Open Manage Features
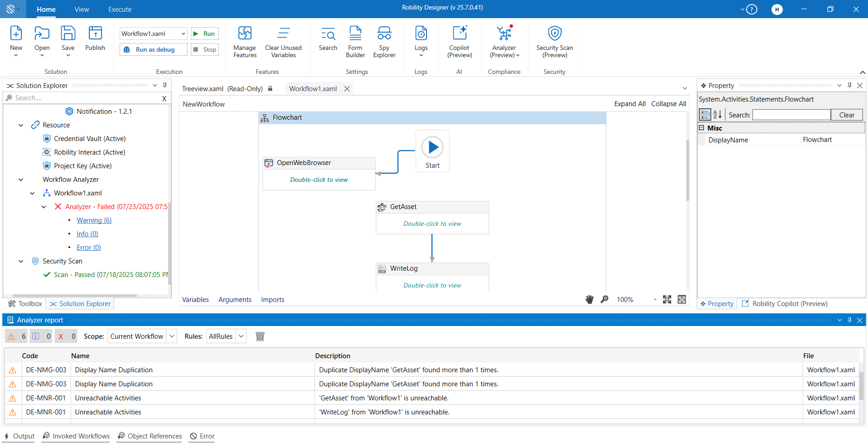The height and width of the screenshot is (443, 868). click(x=245, y=34)
